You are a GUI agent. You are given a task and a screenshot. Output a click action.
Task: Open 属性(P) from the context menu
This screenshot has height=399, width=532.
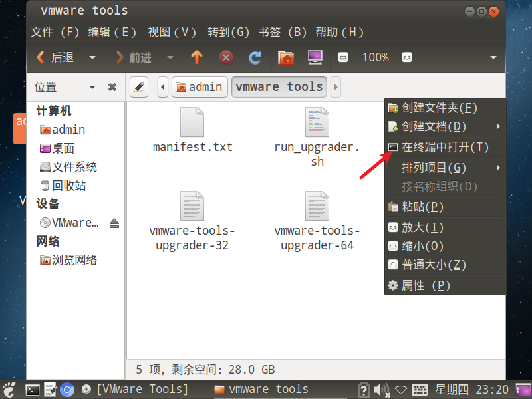point(445,285)
